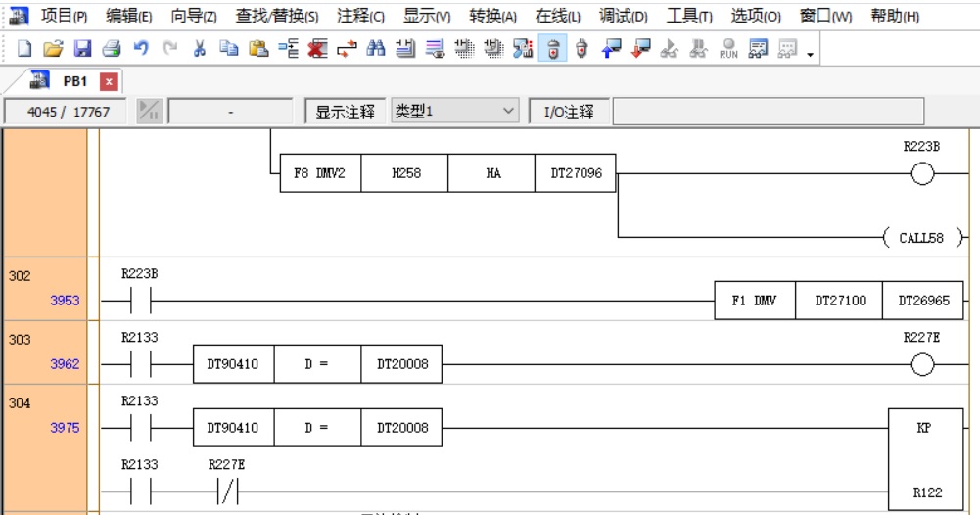The image size is (980, 515).
Task: Select the F8 DMV2 instruction block
Action: [320, 173]
